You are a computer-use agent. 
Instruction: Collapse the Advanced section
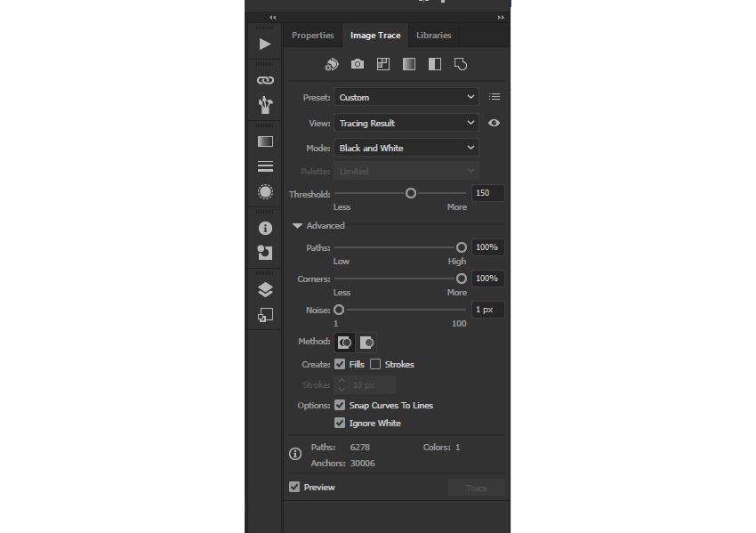click(x=298, y=226)
